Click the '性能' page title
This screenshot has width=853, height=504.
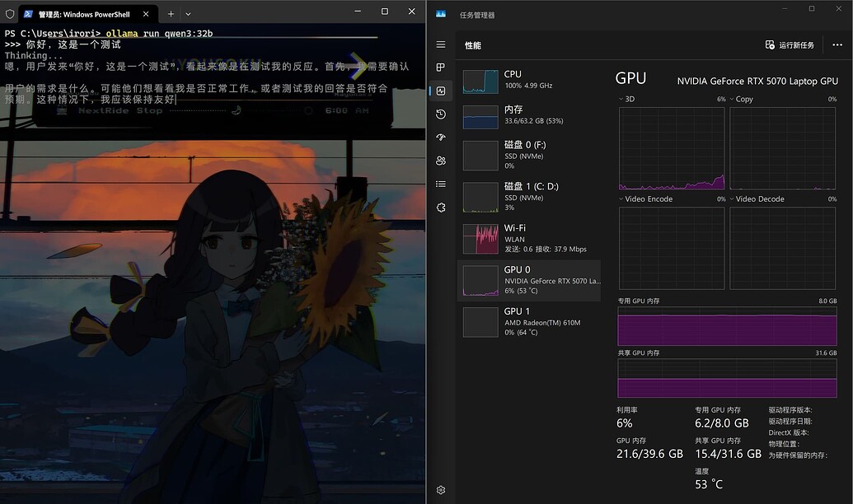[473, 45]
